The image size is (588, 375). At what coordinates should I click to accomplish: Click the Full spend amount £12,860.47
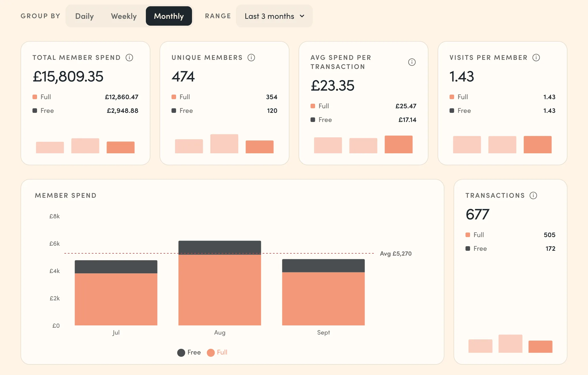(122, 97)
